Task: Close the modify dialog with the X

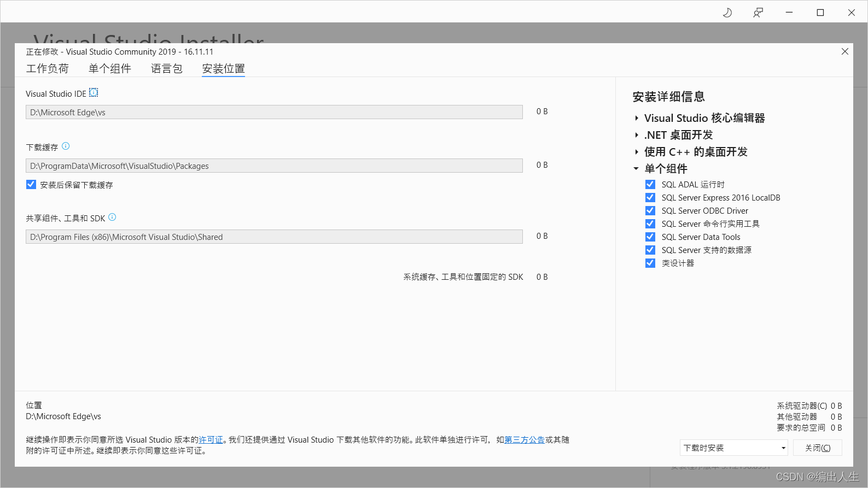Action: (x=844, y=51)
